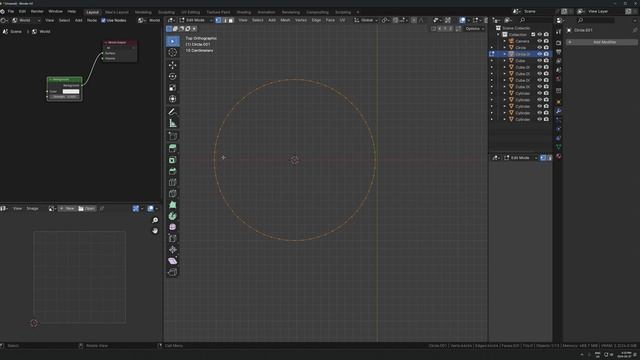640x360 pixels.
Task: Select the Add Cube tool
Action: click(173, 136)
